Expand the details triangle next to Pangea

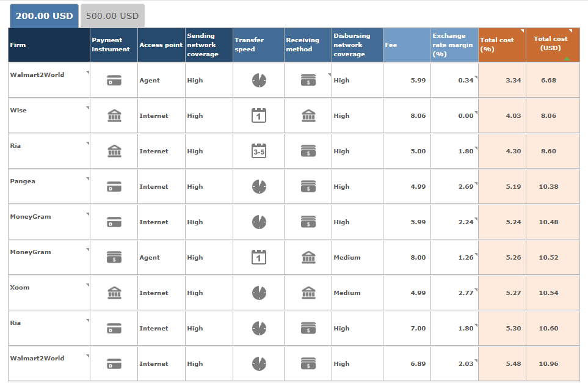[x=87, y=179]
